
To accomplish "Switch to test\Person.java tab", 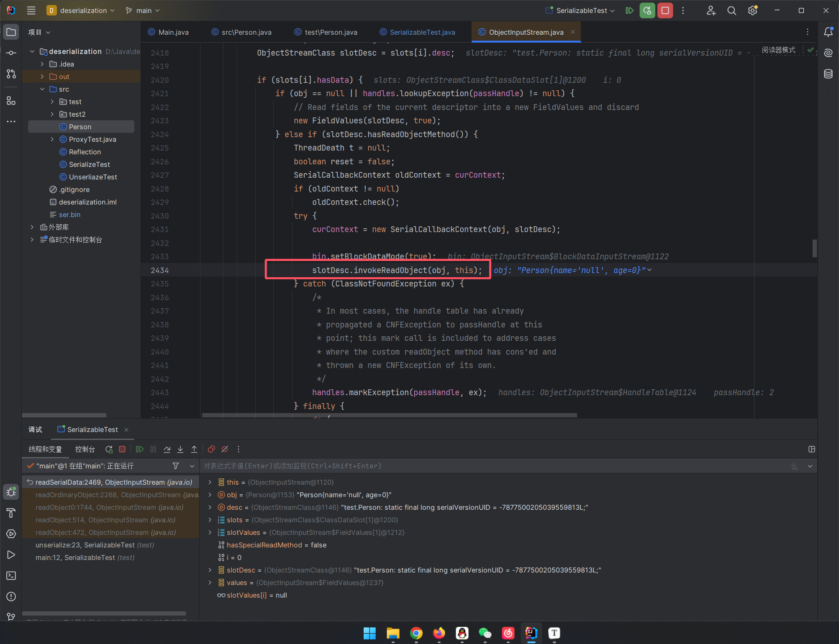I will (x=326, y=32).
